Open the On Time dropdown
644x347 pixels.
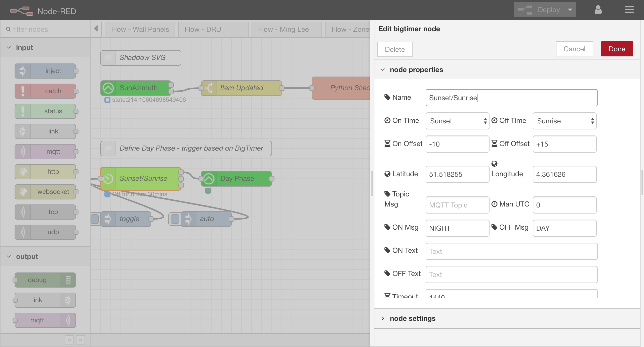tap(457, 121)
